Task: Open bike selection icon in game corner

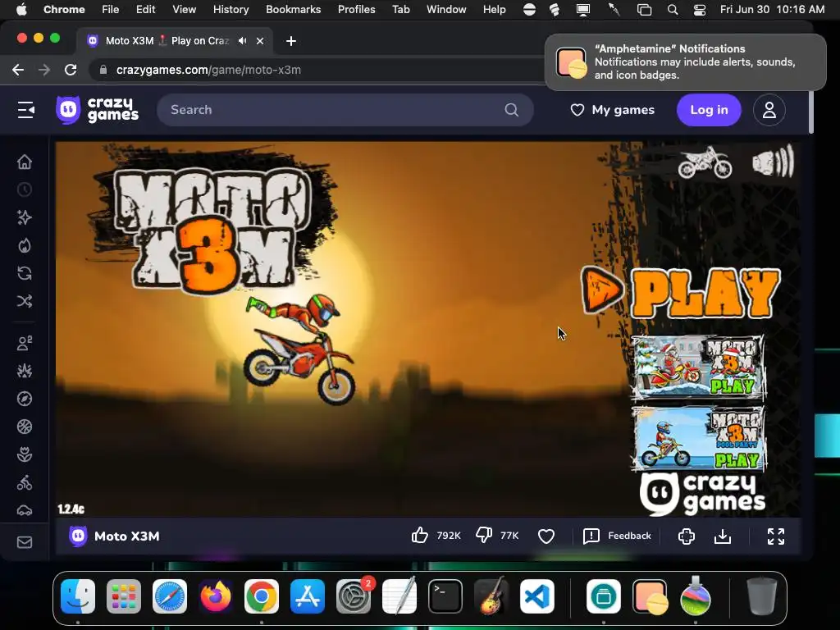Action: [705, 162]
